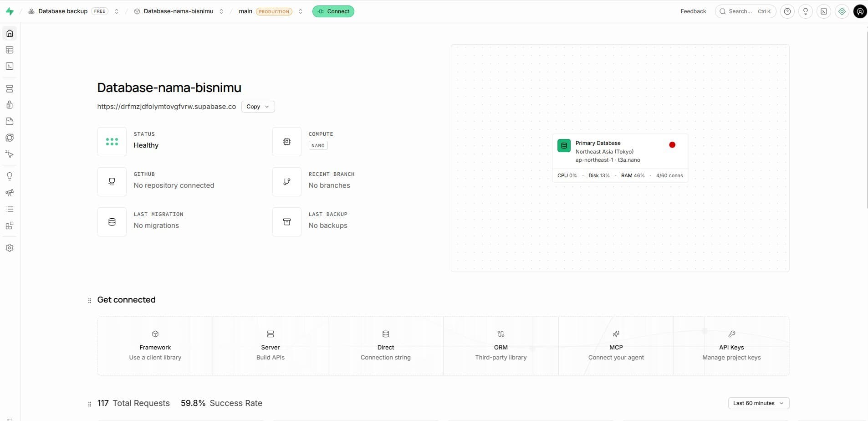Viewport: 868px width, 421px height.
Task: Select the ORM third-party library card
Action: click(x=501, y=346)
